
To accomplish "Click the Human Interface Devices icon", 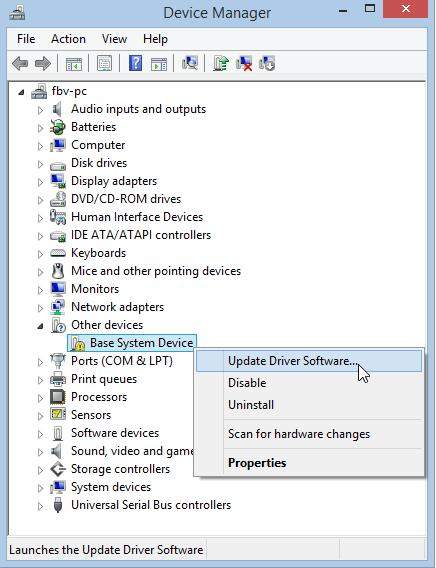I will pos(58,217).
